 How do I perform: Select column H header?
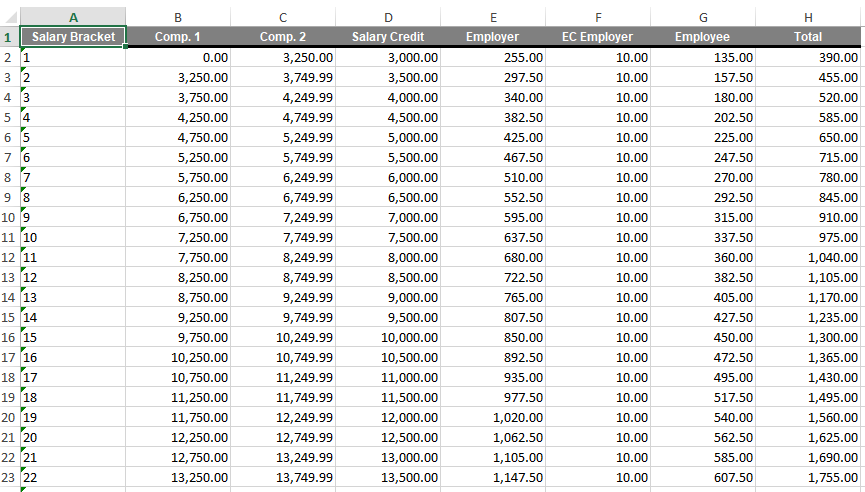[x=808, y=17]
